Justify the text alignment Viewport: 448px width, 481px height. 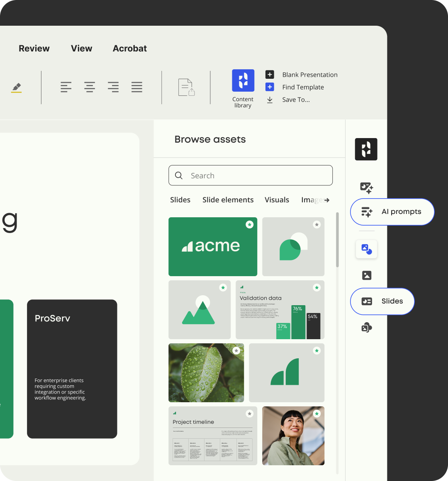[136, 87]
